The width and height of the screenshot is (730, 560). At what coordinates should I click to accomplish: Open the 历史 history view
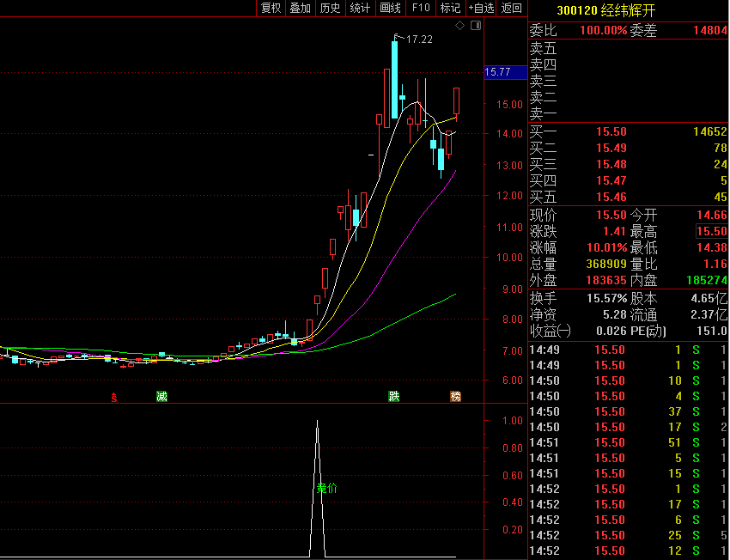point(330,8)
